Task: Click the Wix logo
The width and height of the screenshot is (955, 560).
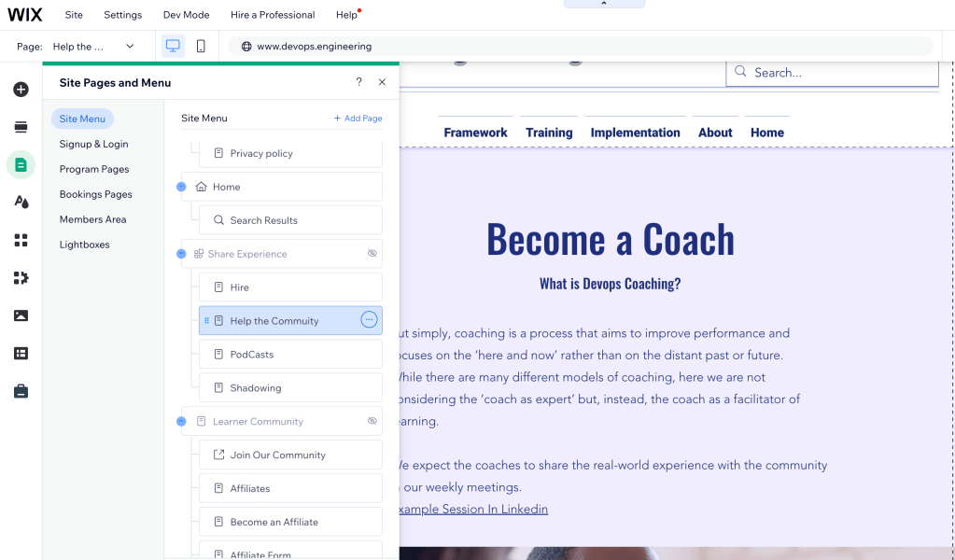Action: 24,15
